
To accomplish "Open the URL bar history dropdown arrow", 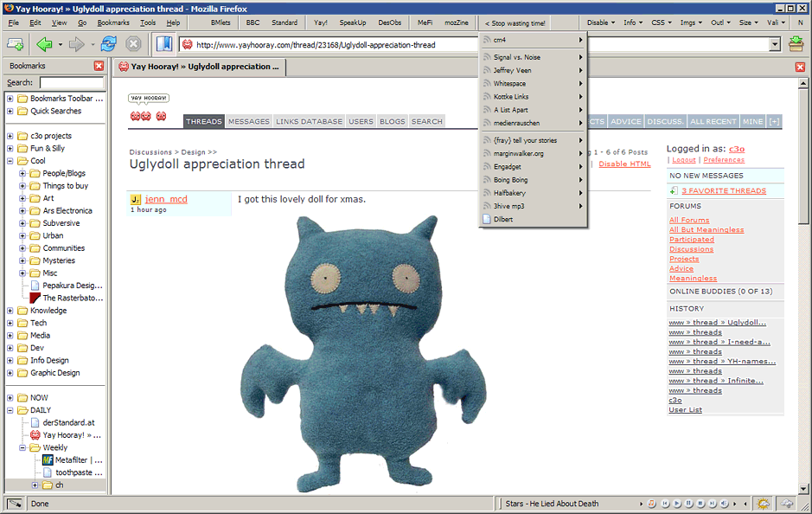I will 775,44.
